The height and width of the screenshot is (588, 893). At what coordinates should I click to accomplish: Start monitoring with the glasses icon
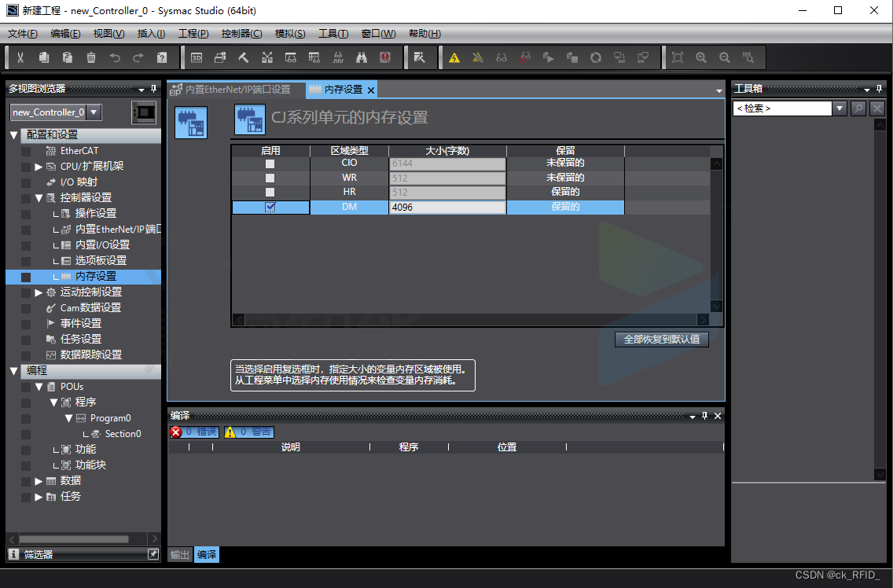(502, 57)
